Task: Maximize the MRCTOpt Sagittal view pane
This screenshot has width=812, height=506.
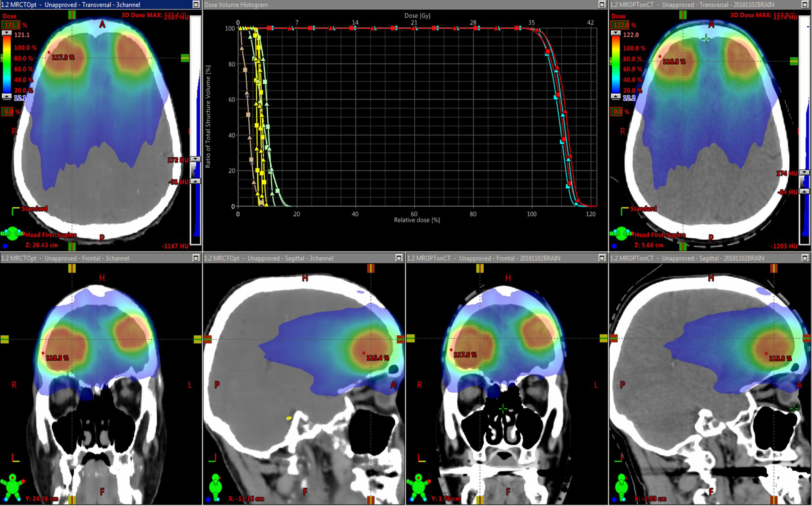Action: tap(399, 258)
